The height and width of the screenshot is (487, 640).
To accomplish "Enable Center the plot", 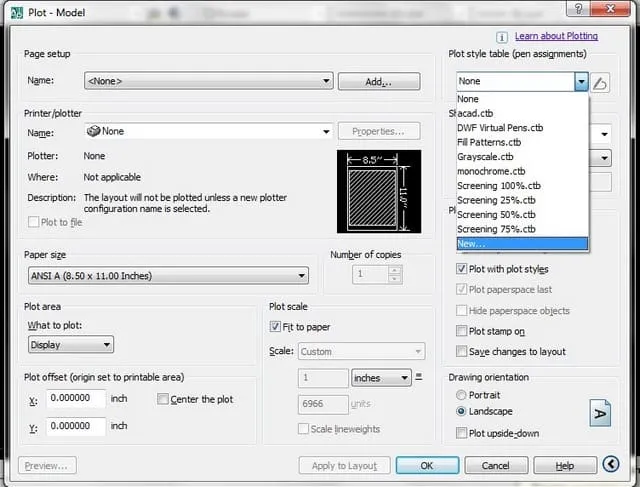I will click(162, 399).
